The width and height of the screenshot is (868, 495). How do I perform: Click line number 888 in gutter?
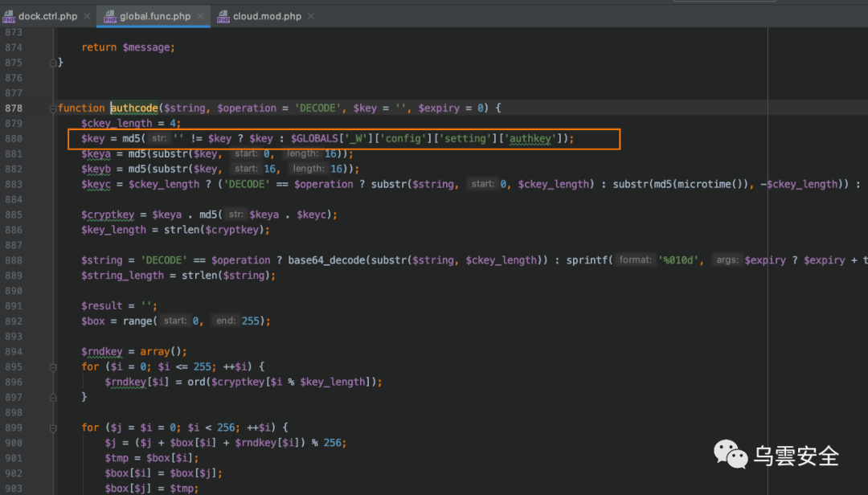(x=14, y=260)
